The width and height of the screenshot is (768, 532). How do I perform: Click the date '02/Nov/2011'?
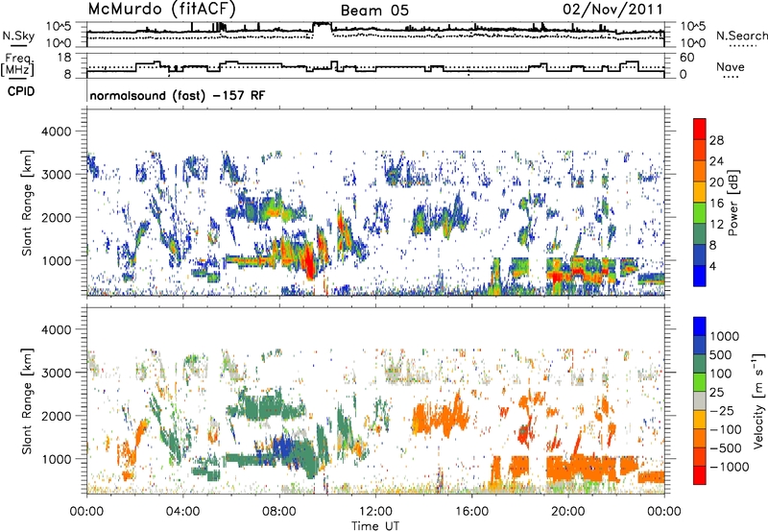pyautogui.click(x=612, y=10)
